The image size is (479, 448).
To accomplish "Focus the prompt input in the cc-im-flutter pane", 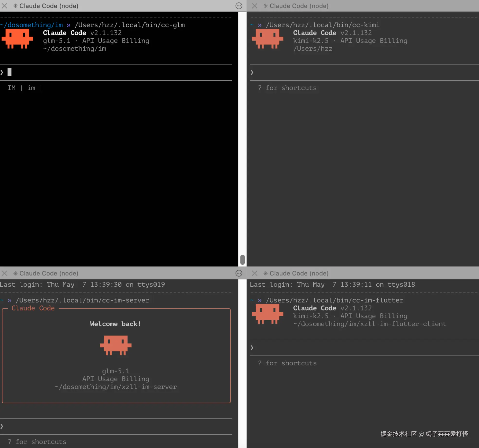I will 364,348.
